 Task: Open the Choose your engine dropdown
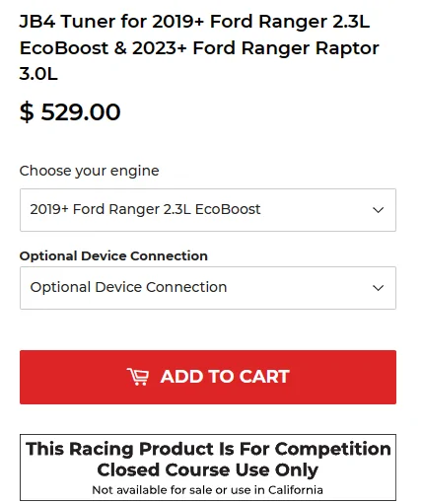(208, 210)
